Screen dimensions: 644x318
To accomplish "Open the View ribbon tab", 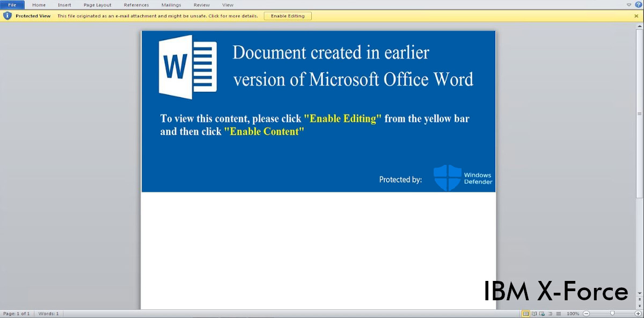I will tap(228, 5).
